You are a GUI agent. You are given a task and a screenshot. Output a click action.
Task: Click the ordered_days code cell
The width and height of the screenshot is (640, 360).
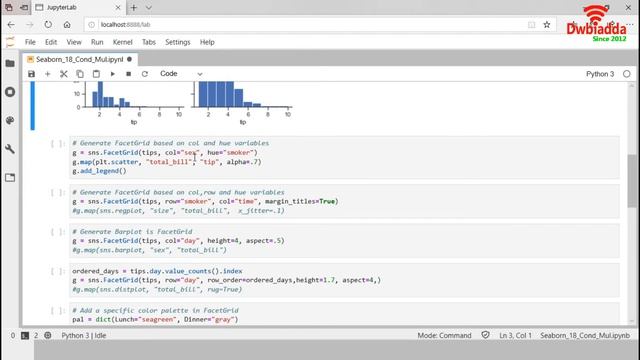pos(344,280)
